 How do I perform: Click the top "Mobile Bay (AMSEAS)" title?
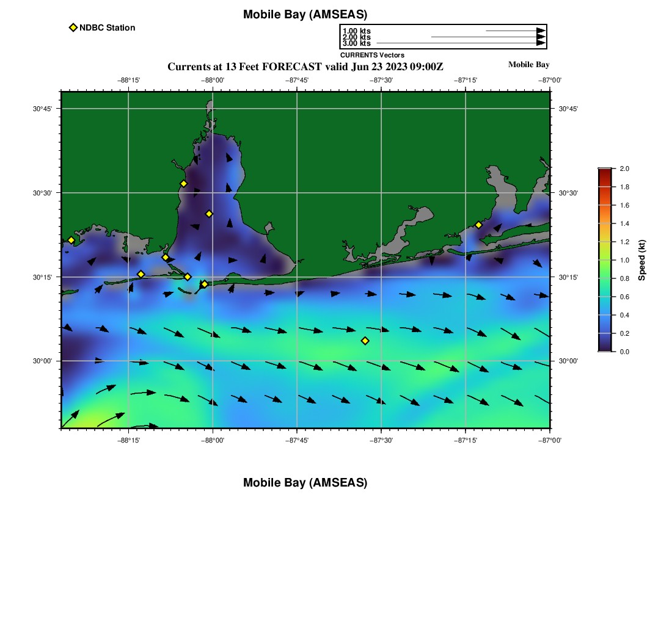(x=305, y=15)
